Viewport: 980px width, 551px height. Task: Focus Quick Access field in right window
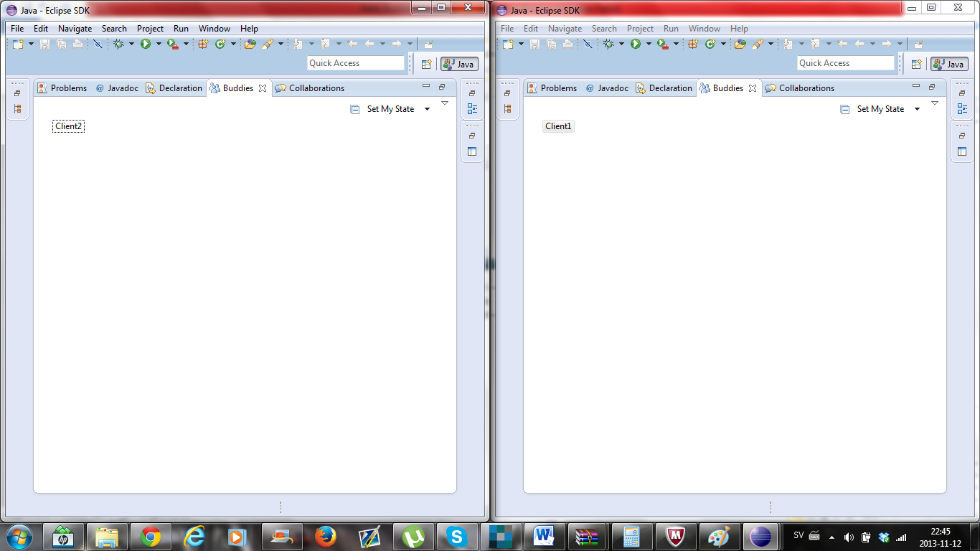pyautogui.click(x=846, y=63)
